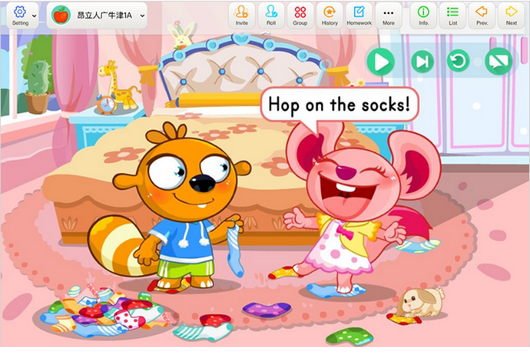Click the purple polka-dot sock
Viewport: 530px width, 360px height.
pyautogui.click(x=267, y=309)
